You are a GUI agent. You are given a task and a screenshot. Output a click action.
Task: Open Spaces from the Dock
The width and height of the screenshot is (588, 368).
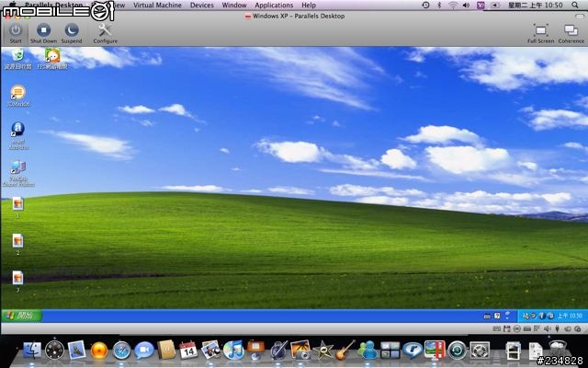(x=390, y=350)
